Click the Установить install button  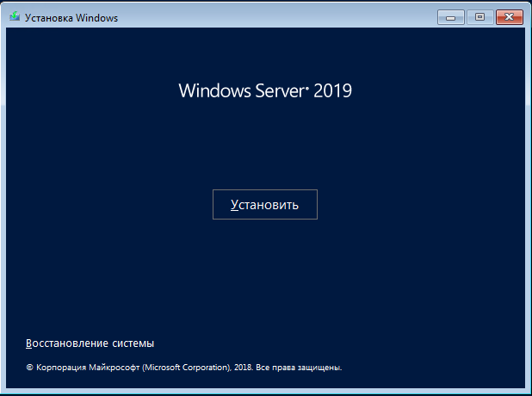(x=265, y=205)
